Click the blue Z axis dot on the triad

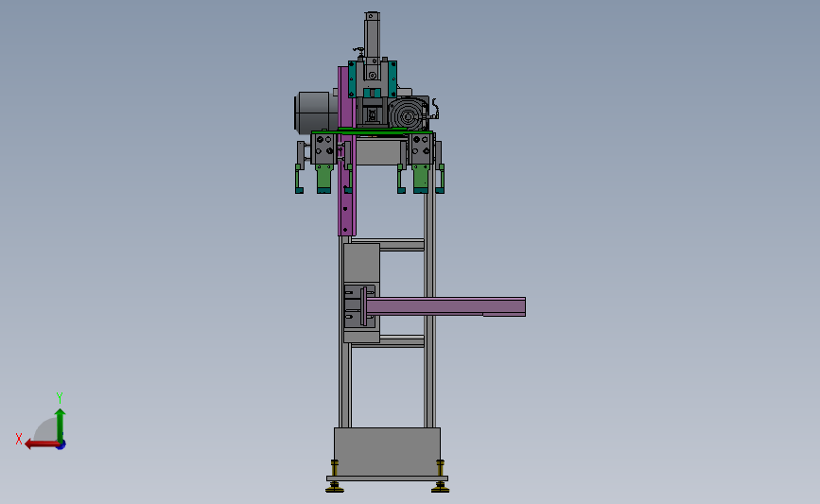[x=61, y=445]
